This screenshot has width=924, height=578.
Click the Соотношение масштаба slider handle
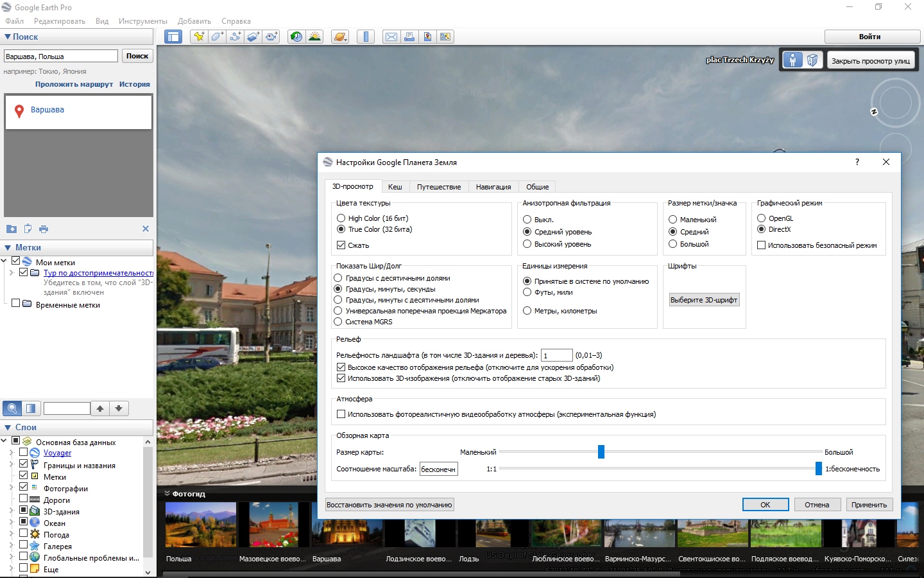[819, 469]
